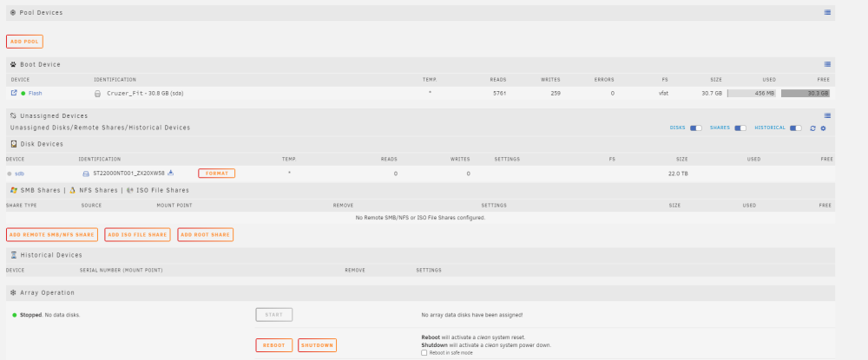
Task: Click the 30.7 GB size value
Action: (x=712, y=94)
